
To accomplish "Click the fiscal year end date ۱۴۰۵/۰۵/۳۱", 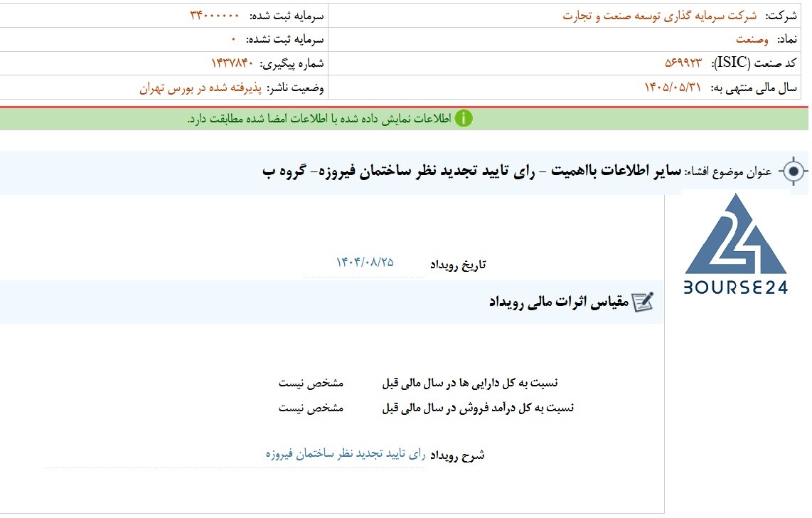I will click(x=672, y=87).
